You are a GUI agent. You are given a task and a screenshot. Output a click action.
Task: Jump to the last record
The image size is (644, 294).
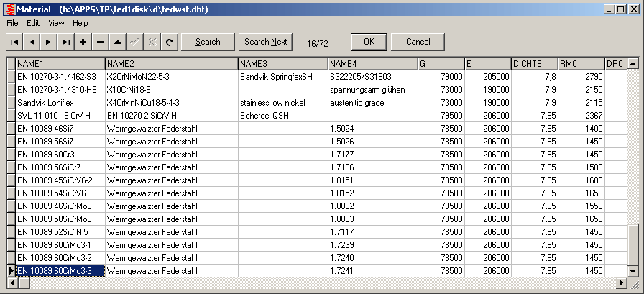[x=66, y=42]
